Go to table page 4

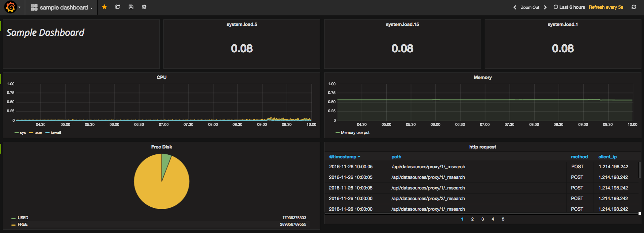[493, 219]
